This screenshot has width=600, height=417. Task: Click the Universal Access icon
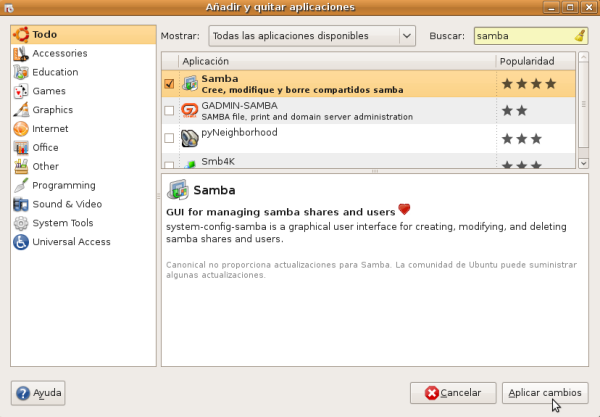tap(20, 242)
